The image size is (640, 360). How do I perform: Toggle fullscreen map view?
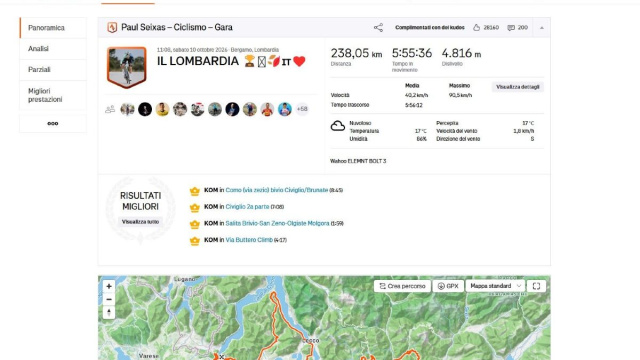(536, 286)
